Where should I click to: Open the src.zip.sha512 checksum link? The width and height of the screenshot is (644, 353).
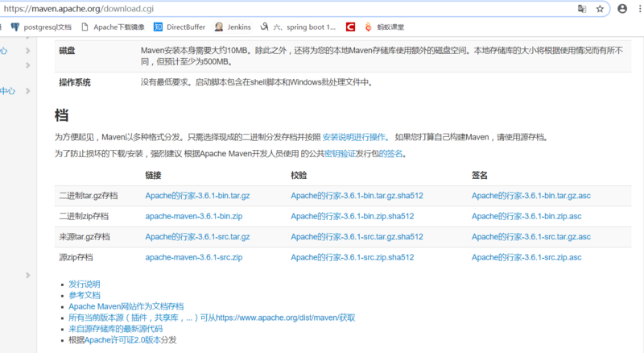(353, 258)
